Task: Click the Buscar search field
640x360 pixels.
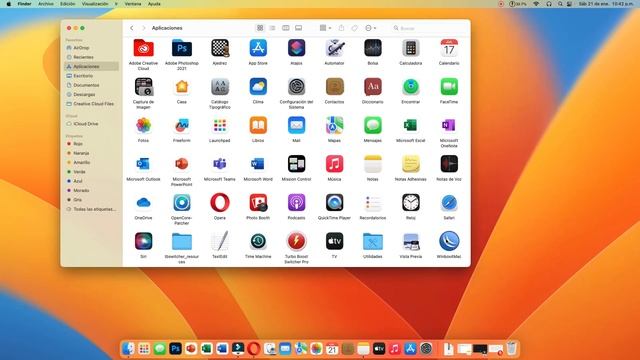Action: click(x=429, y=28)
